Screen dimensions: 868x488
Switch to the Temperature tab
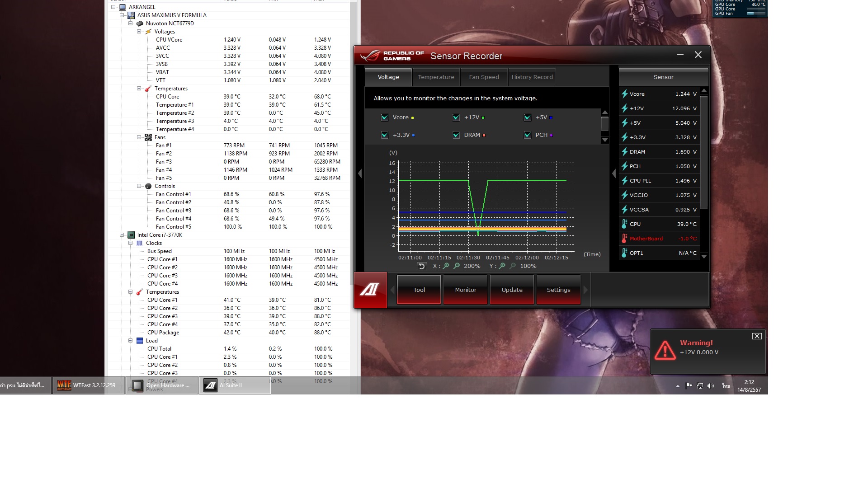pos(436,77)
